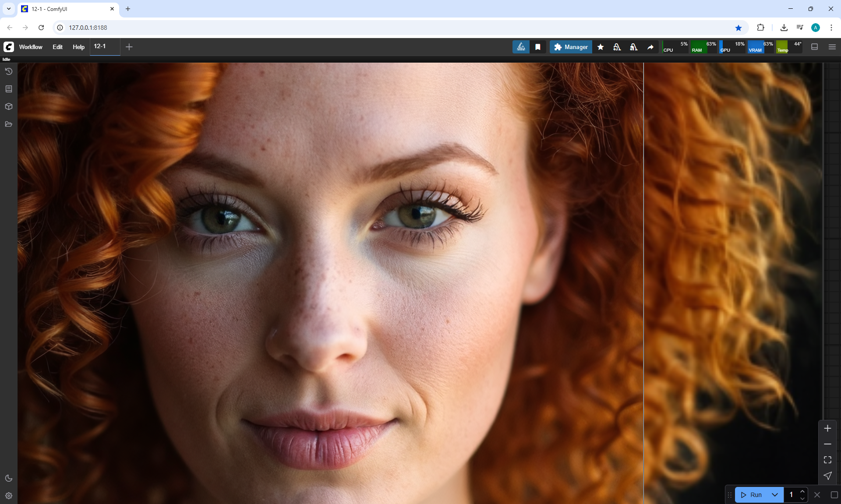Toggle the bottom panel icon
The width and height of the screenshot is (841, 504).
(815, 47)
